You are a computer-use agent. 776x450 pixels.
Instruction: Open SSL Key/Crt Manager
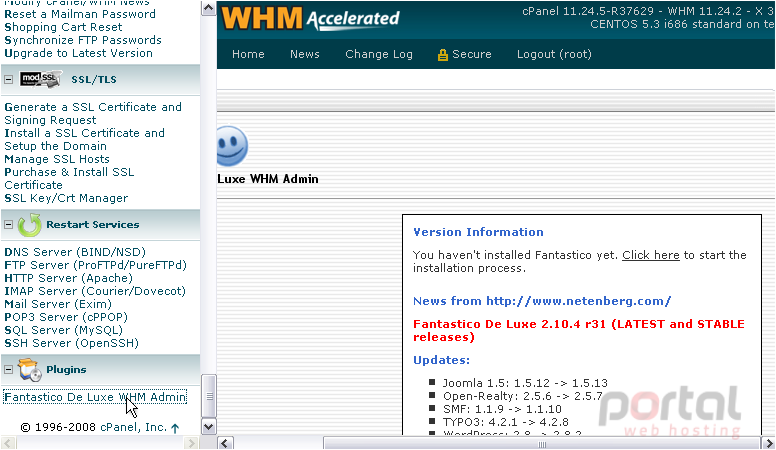[66, 198]
